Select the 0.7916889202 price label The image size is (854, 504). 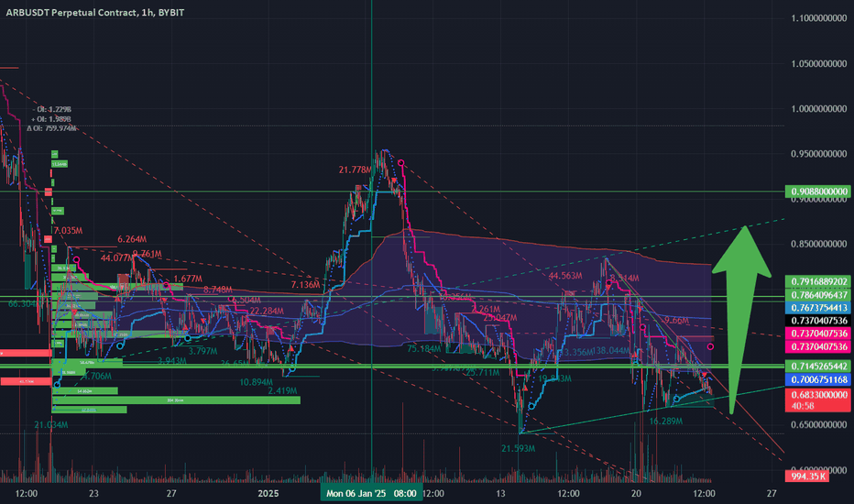pos(818,281)
